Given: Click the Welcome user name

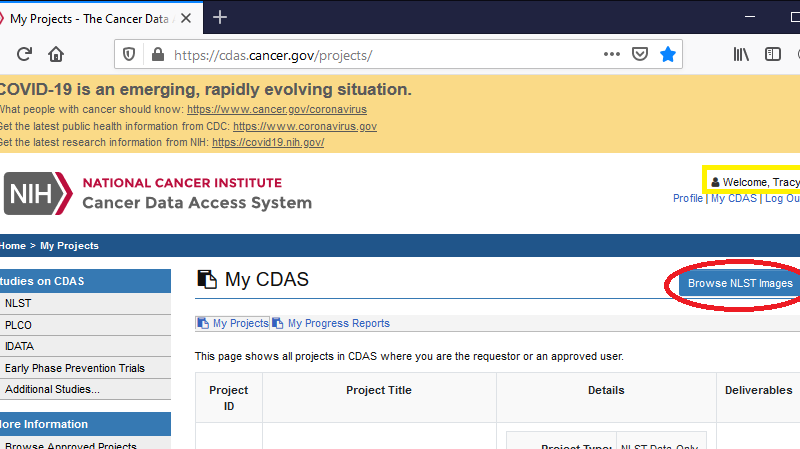Looking at the screenshot, I should (756, 182).
